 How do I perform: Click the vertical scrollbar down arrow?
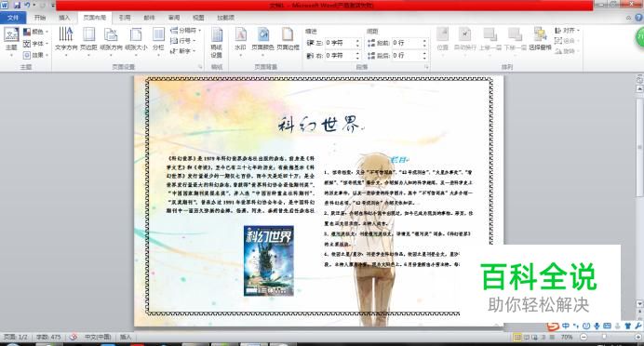[639, 304]
